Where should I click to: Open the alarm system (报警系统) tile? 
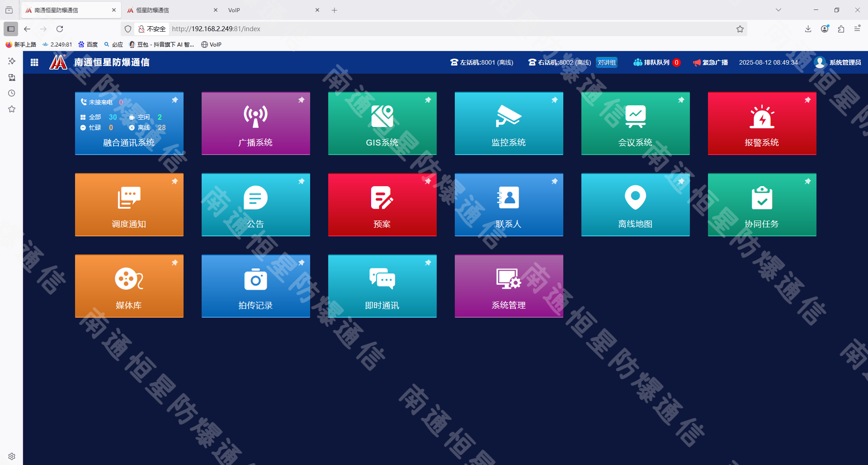coord(762,123)
